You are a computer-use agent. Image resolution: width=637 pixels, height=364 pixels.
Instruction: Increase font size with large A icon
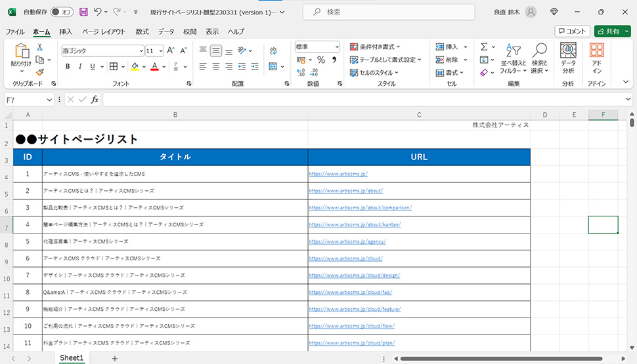point(171,51)
